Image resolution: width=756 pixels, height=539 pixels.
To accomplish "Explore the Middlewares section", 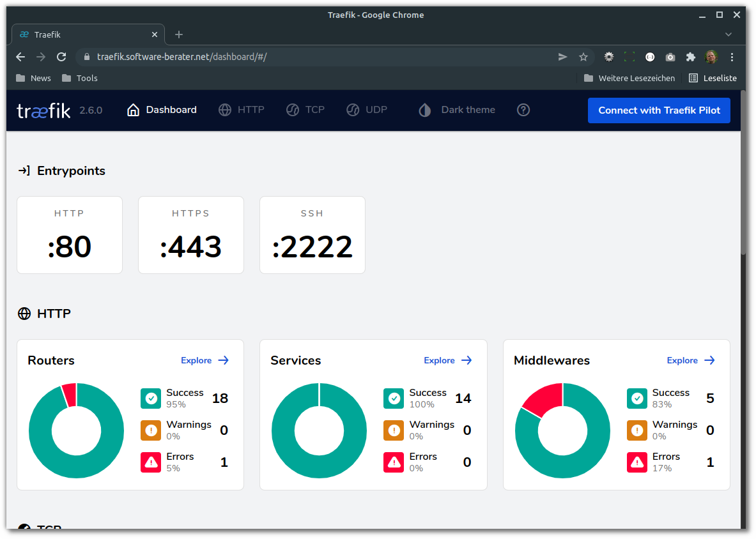I will click(x=690, y=360).
